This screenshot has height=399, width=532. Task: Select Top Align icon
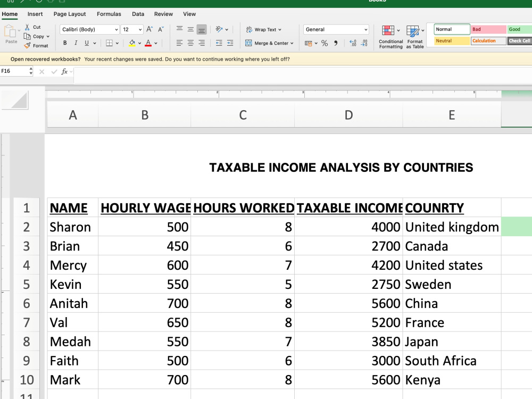pyautogui.click(x=179, y=29)
